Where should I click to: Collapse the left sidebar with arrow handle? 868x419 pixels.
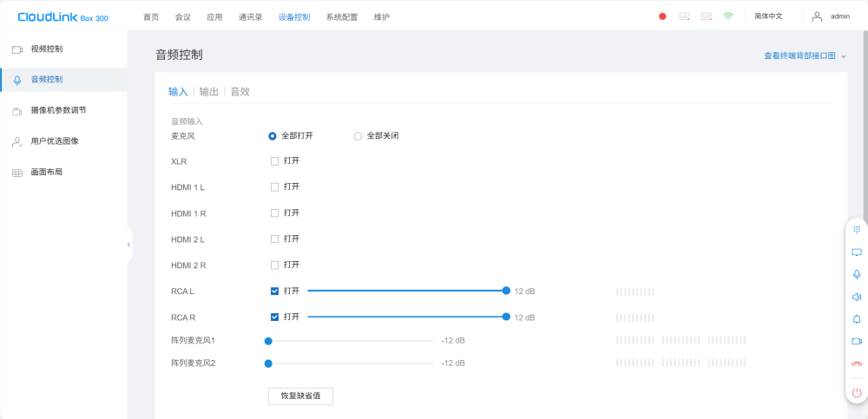click(x=129, y=245)
